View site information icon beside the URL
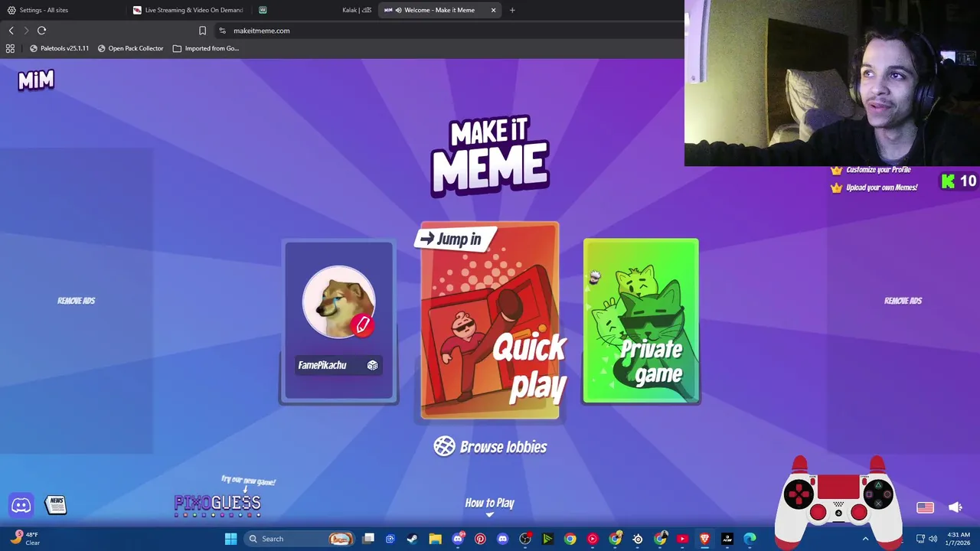Screen dimensions: 980x551 pos(222,31)
